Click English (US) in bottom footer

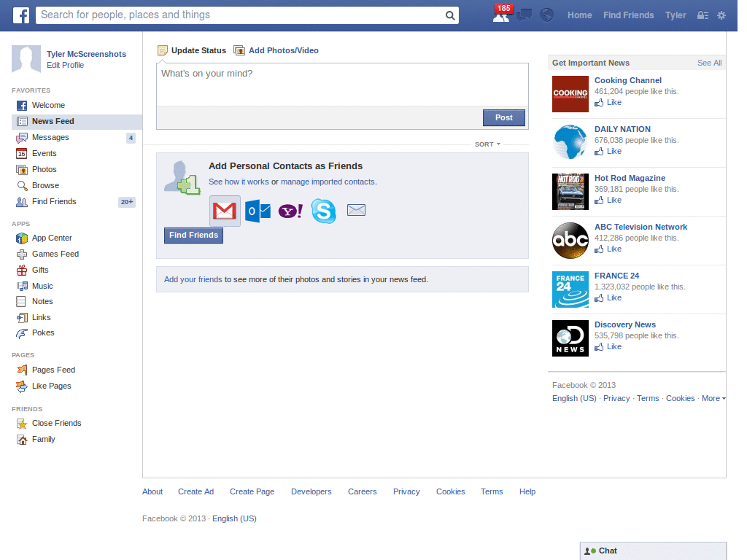pyautogui.click(x=234, y=518)
